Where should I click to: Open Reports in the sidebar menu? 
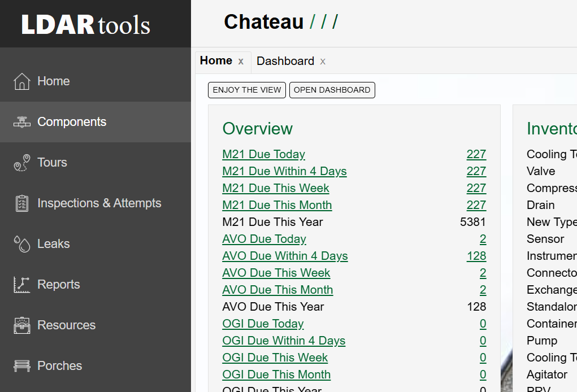(x=96, y=285)
